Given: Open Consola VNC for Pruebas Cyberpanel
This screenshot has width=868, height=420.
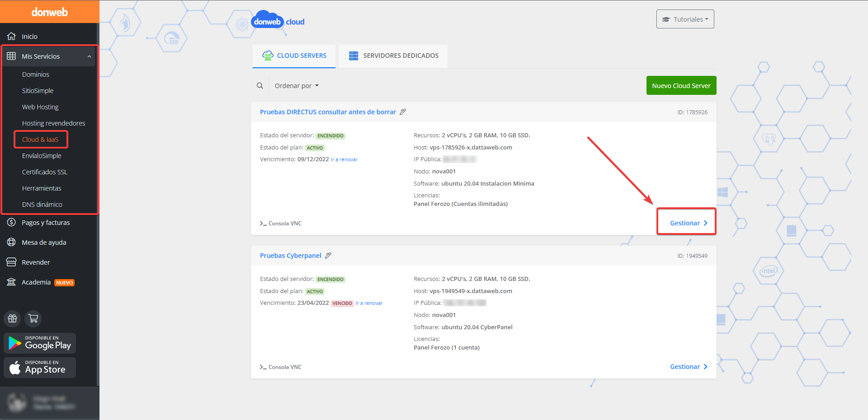Looking at the screenshot, I should click(281, 367).
